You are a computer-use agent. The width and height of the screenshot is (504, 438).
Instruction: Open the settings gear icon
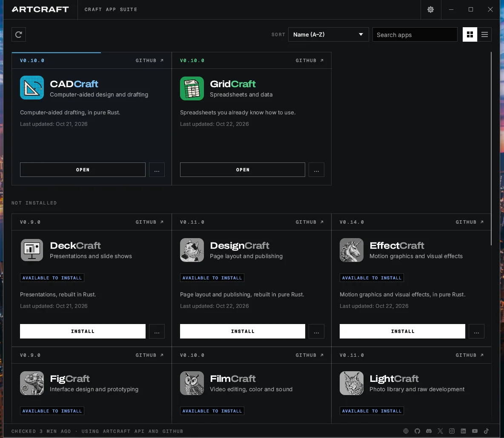point(430,9)
